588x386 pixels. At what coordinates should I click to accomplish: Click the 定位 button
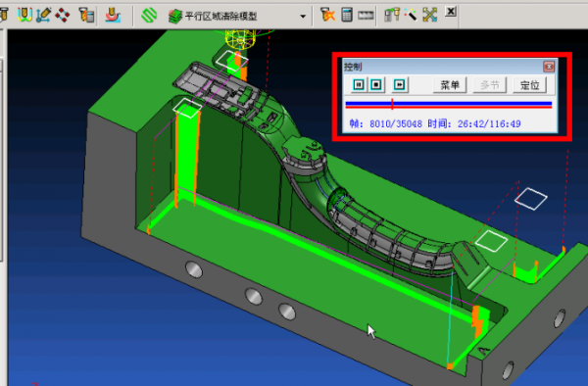coord(529,85)
